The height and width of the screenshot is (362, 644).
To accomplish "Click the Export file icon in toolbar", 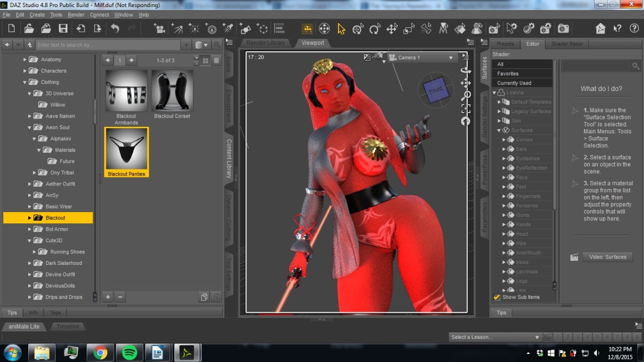I will point(97,29).
